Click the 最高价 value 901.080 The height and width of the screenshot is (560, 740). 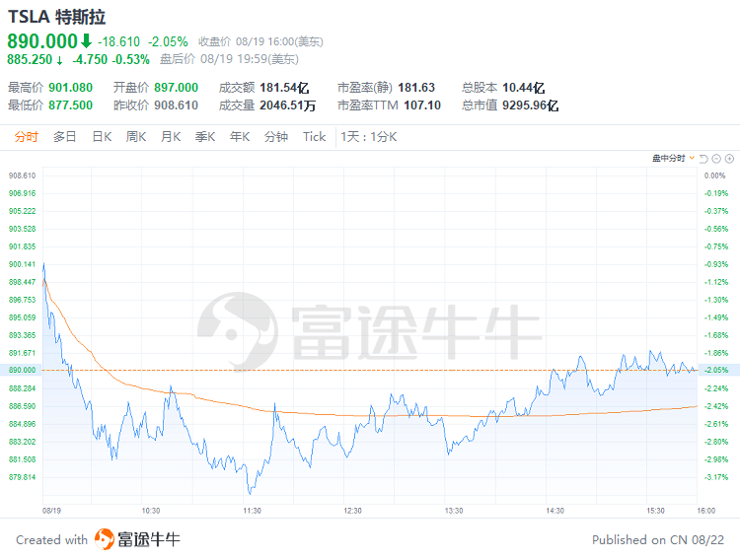point(71,88)
